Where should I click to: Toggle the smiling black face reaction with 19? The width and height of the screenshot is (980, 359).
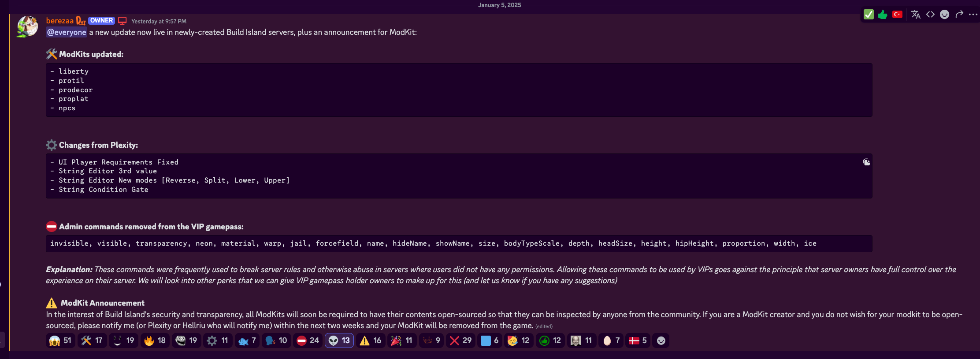(123, 340)
